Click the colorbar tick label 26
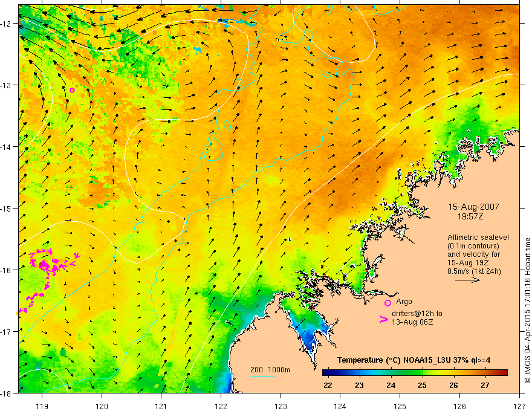532x411 pixels. (x=453, y=385)
